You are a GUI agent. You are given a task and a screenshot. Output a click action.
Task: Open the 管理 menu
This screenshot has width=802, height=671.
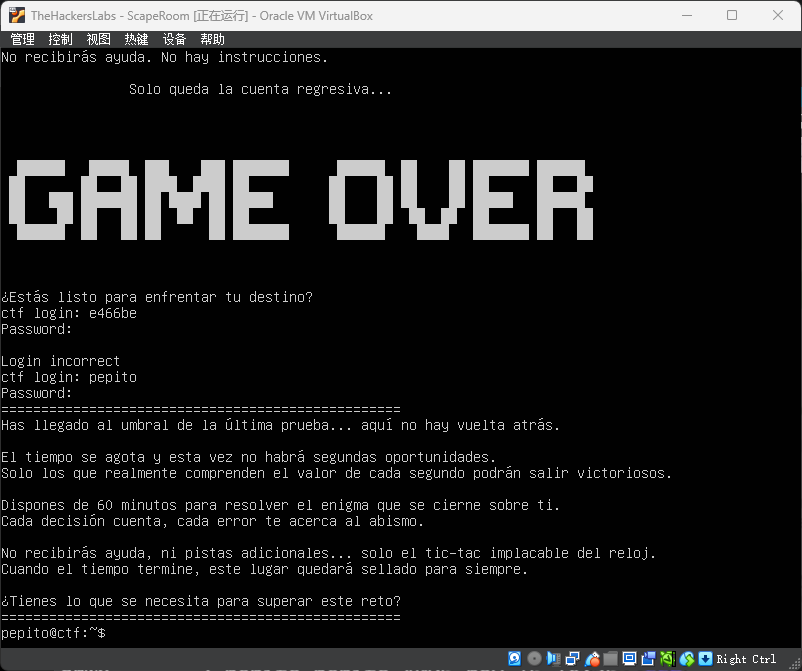coord(22,39)
